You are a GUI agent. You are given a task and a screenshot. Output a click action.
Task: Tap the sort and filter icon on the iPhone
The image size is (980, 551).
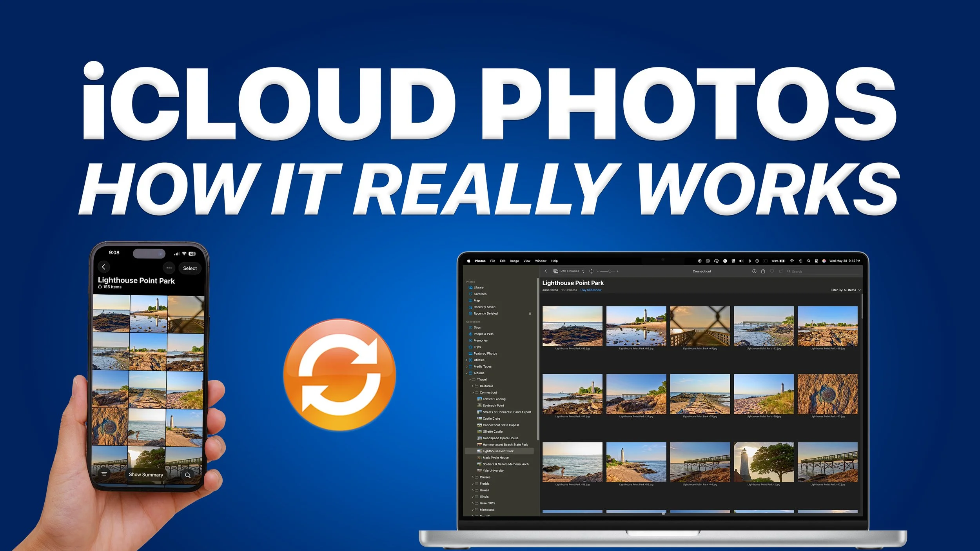click(104, 474)
